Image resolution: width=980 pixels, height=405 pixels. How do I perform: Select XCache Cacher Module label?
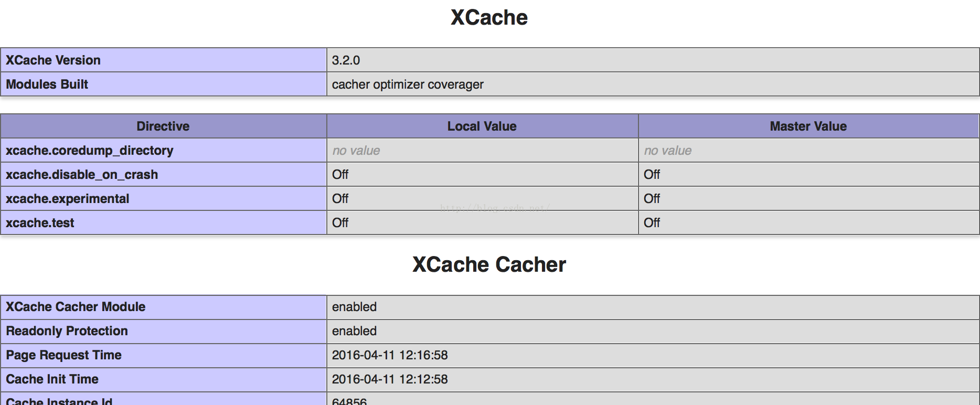tap(76, 307)
